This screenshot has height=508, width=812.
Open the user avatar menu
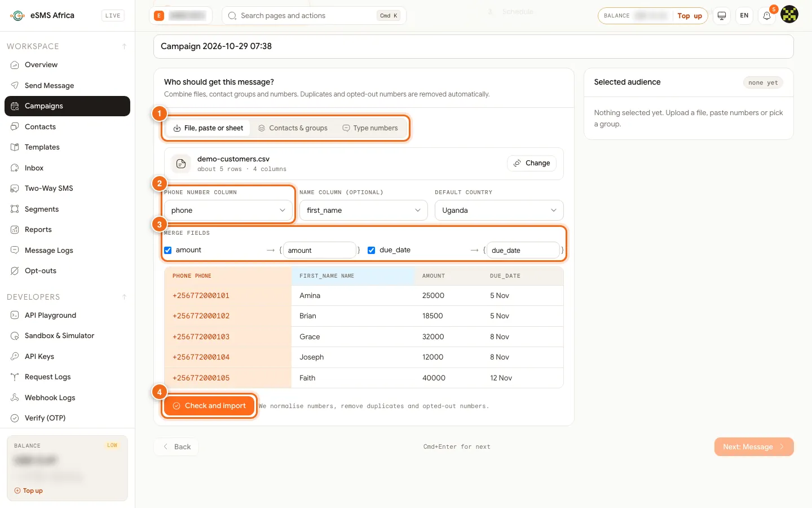click(789, 15)
